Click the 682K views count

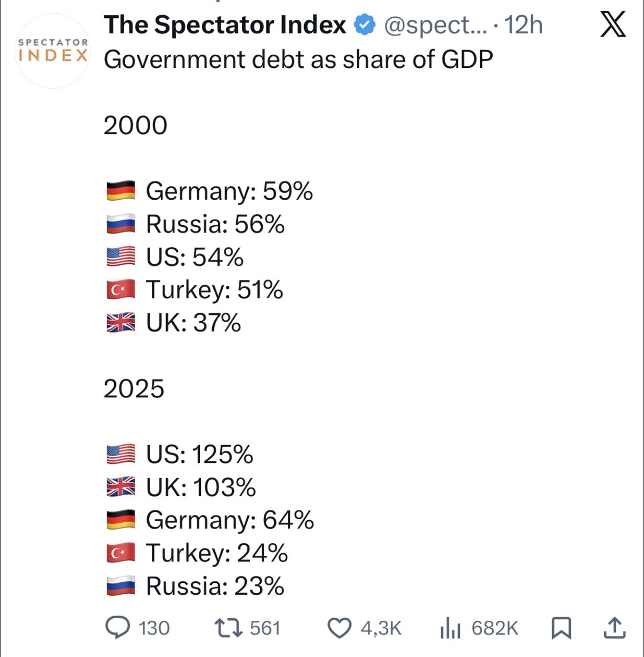[495, 628]
